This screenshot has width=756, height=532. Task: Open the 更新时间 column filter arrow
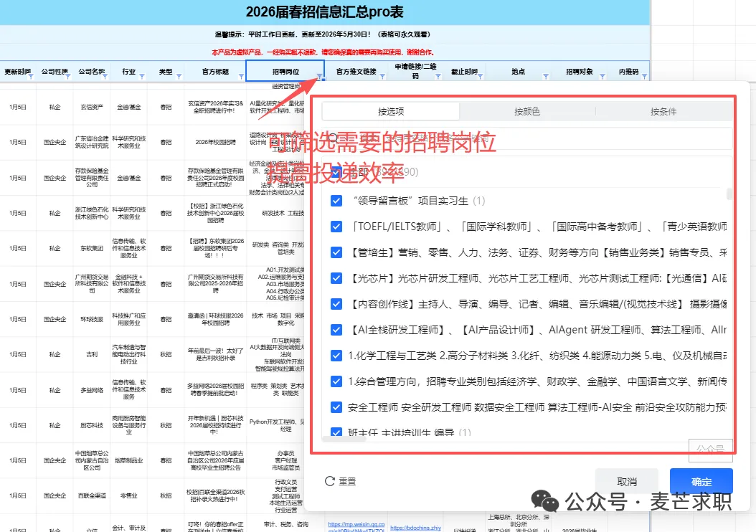pyautogui.click(x=31, y=77)
